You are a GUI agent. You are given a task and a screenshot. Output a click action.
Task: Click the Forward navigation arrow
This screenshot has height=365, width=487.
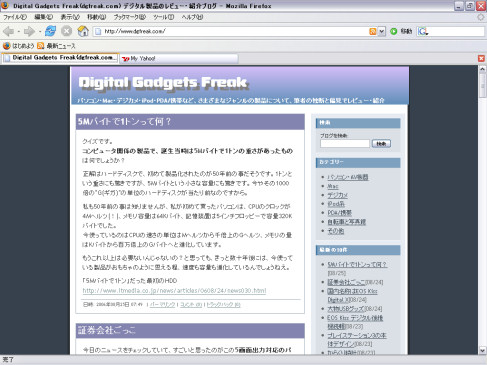coord(29,31)
